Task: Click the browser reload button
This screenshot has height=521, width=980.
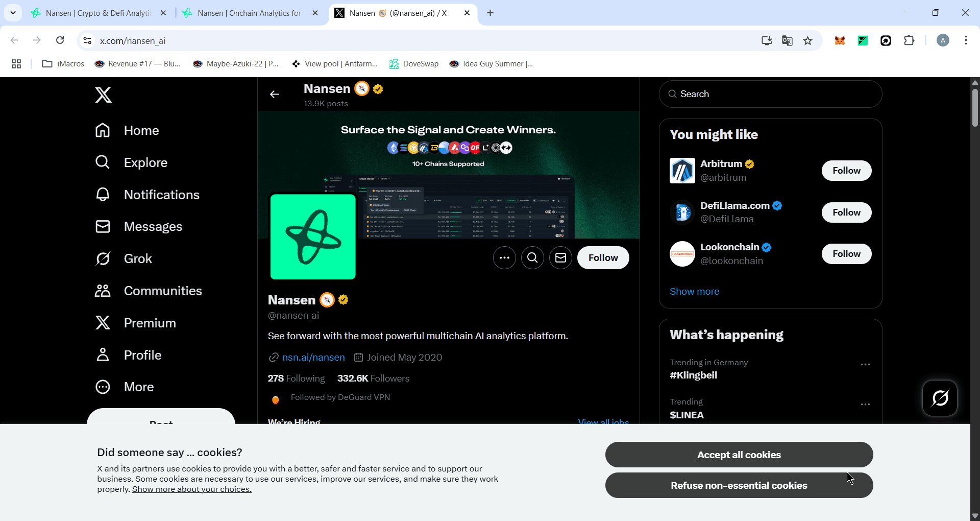Action: pos(60,40)
